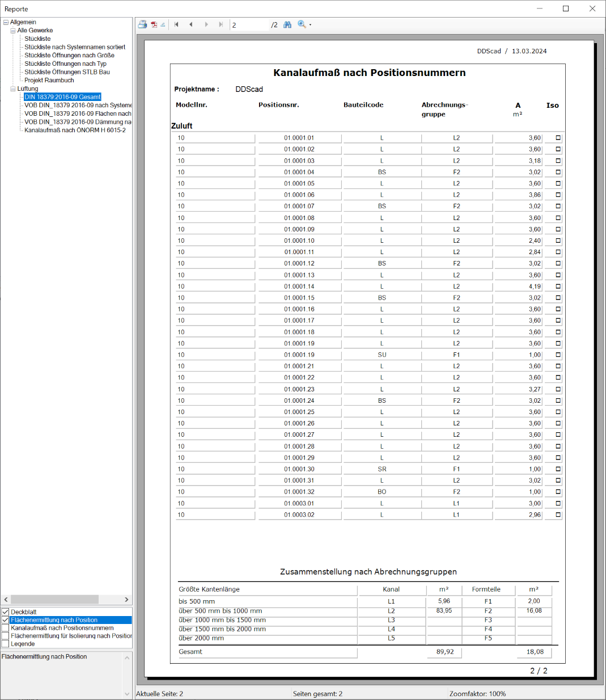Select VOB DIN_18379 2016-09 Flächen report
Viewport: 606px width, 700px height.
click(x=78, y=113)
